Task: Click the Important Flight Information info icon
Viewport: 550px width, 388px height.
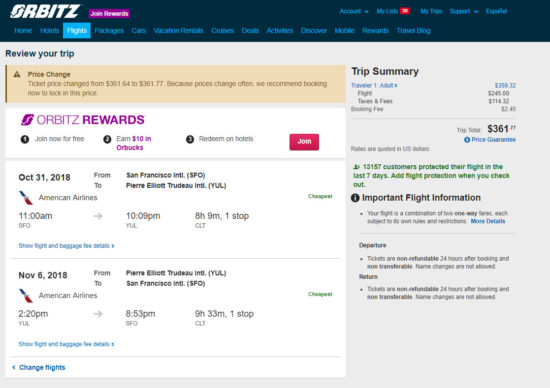Action: coord(355,198)
